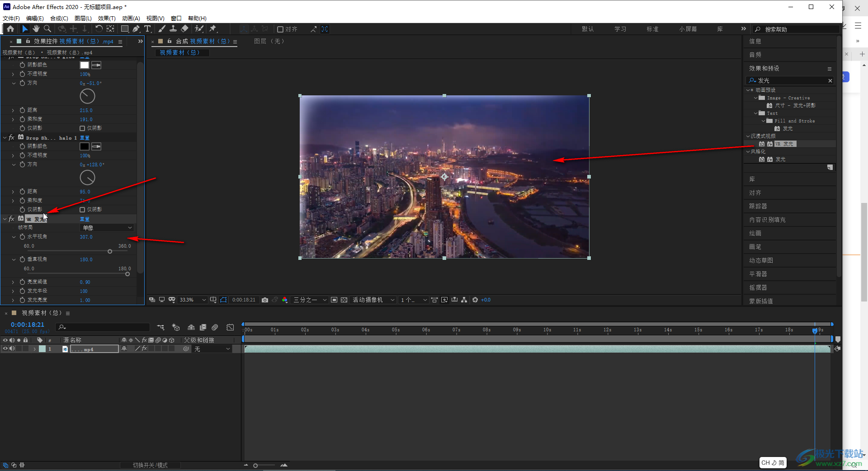This screenshot has width=868, height=471.
Task: Enable 仅阴影 checkbox under the first Drop Shadow
Action: (x=82, y=128)
